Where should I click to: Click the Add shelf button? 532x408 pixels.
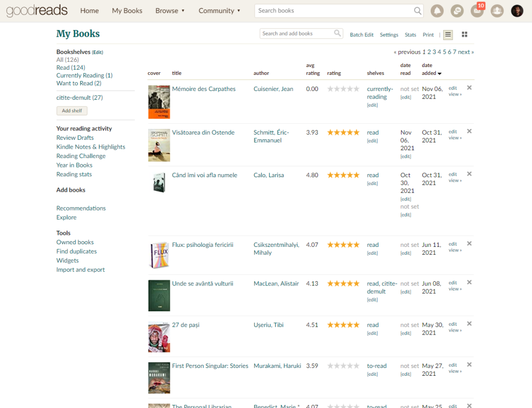coord(72,111)
